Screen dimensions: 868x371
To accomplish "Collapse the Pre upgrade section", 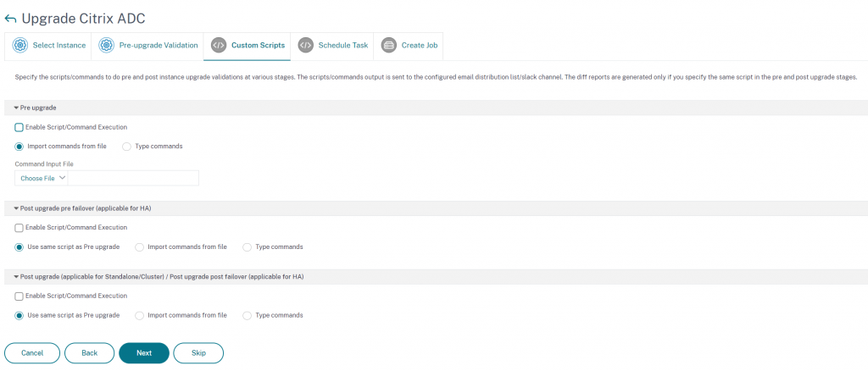I will [16, 108].
